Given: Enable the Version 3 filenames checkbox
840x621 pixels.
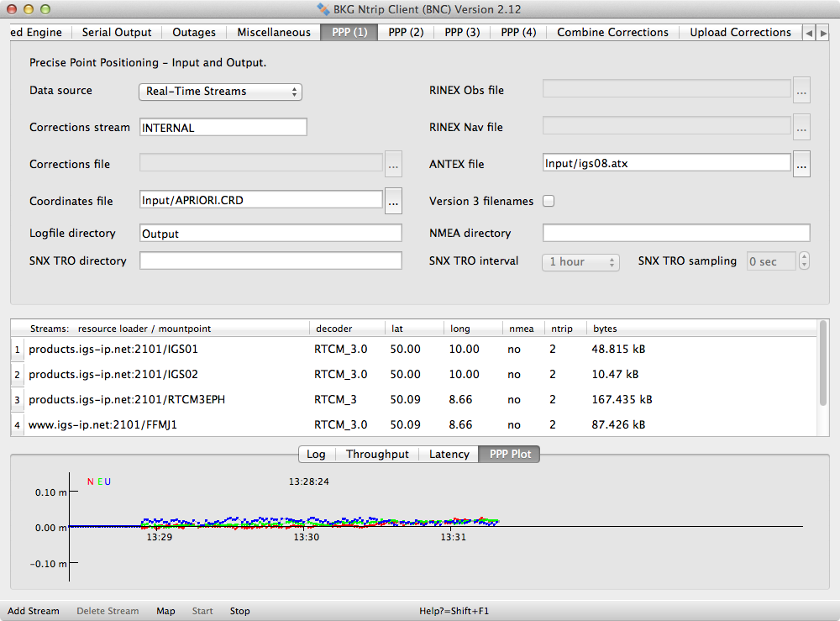Looking at the screenshot, I should pos(549,201).
